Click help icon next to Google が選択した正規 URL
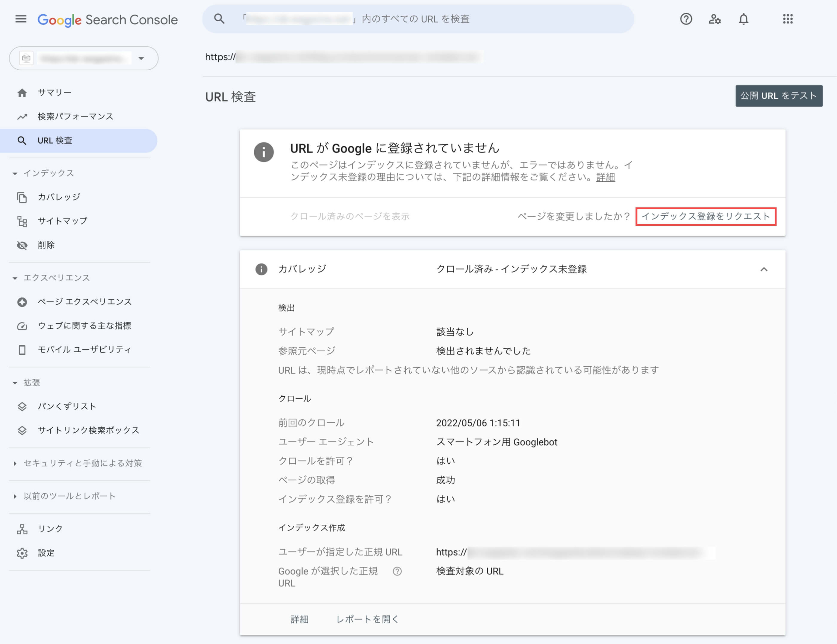 [397, 571]
